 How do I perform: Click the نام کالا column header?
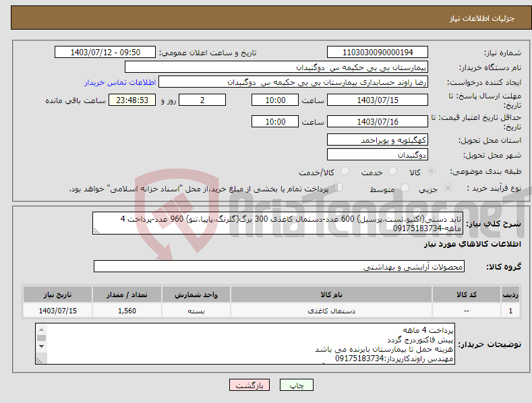331,294
